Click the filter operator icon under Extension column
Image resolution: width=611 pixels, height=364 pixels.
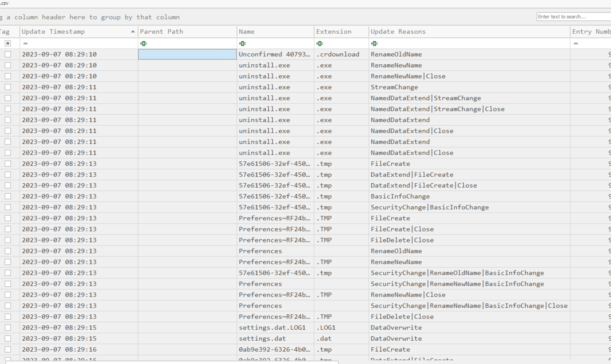tap(320, 43)
